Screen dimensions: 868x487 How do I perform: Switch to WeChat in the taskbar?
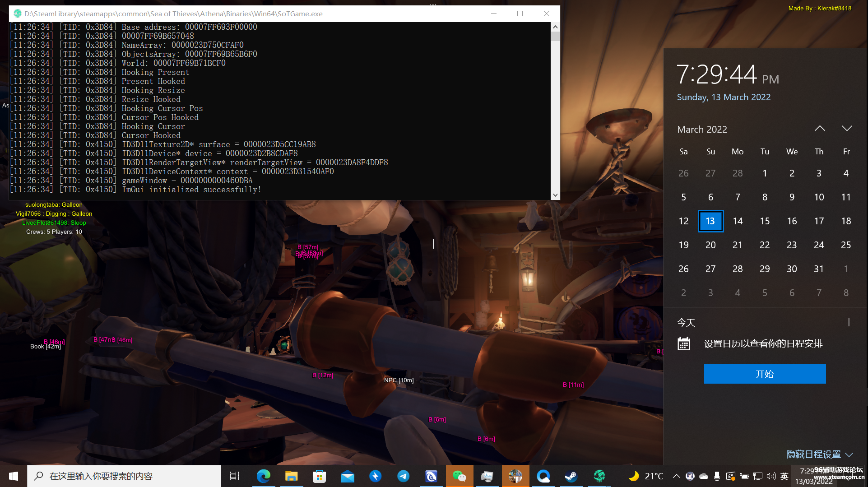tap(459, 476)
